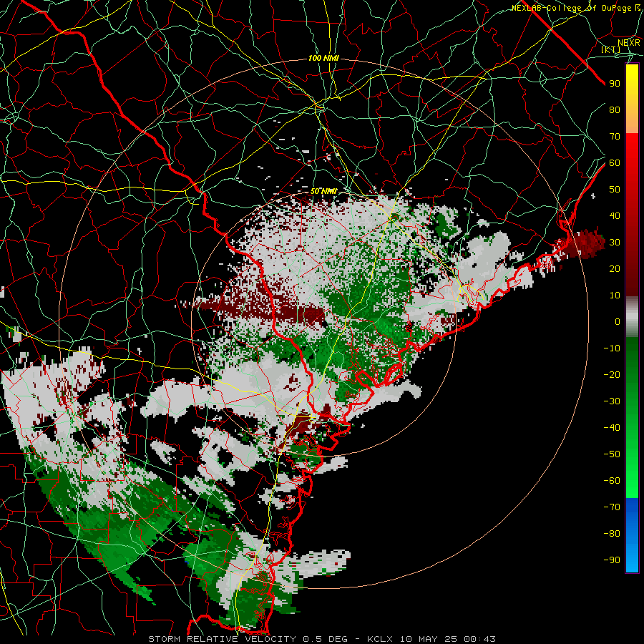Viewport: 644px width, 644px height.
Task: Click the "100 NMI" range ring label
Action: (323, 59)
